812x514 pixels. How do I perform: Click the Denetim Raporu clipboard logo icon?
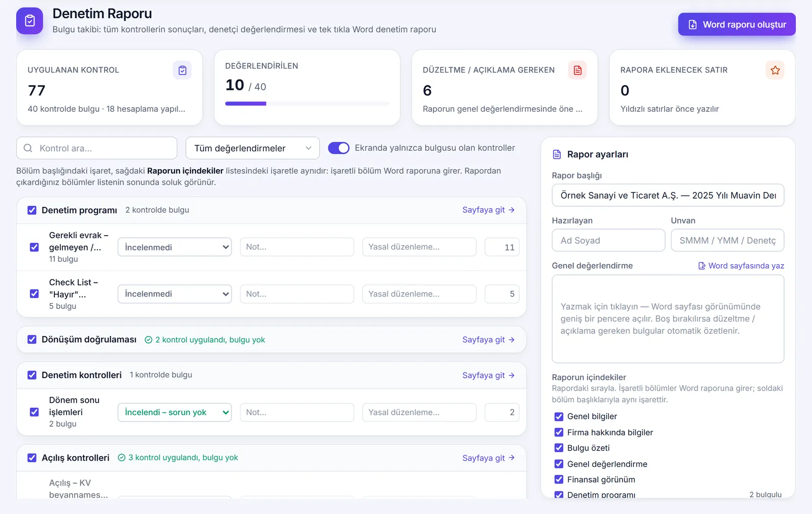[29, 21]
